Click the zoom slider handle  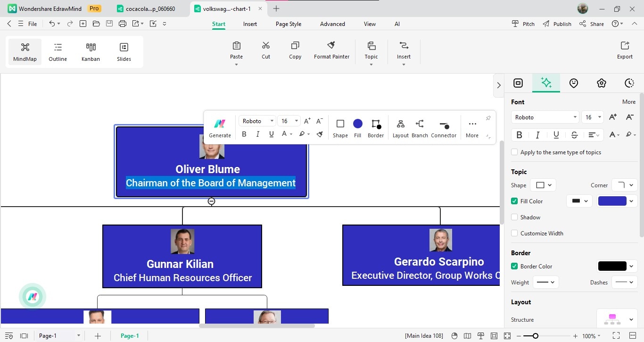535,336
